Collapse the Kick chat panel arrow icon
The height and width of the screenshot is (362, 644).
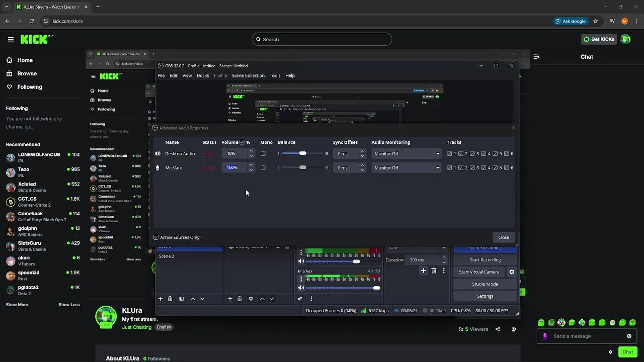(x=536, y=57)
